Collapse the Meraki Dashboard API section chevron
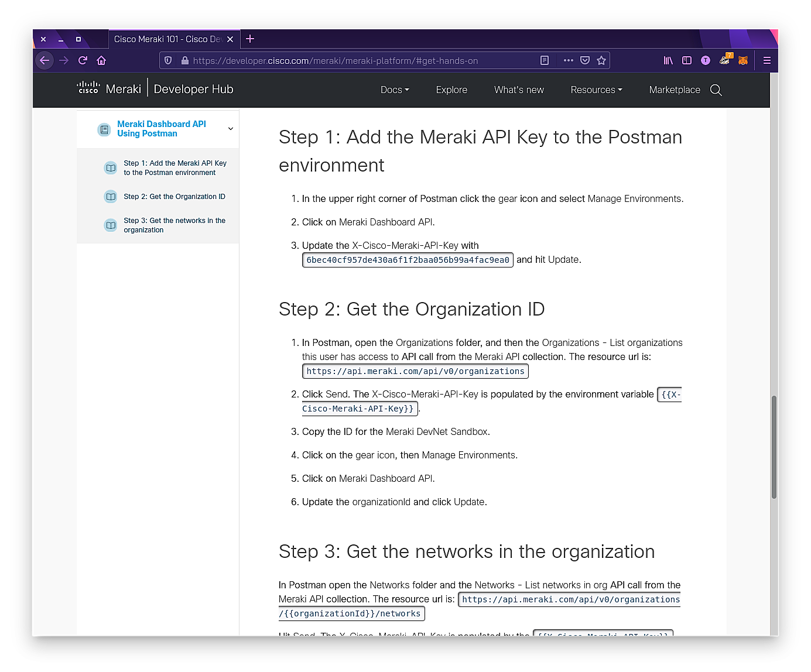Image resolution: width=811 pixels, height=672 pixels. coord(231,129)
